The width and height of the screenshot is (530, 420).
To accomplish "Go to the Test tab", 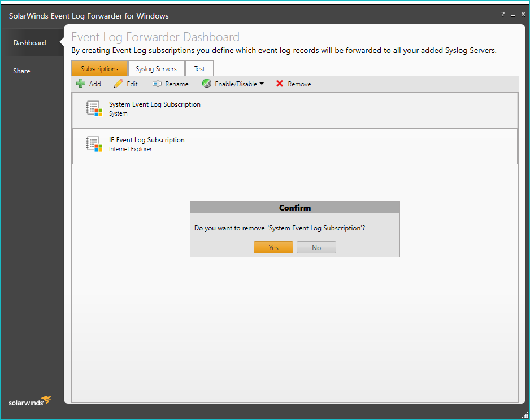I will click(199, 69).
